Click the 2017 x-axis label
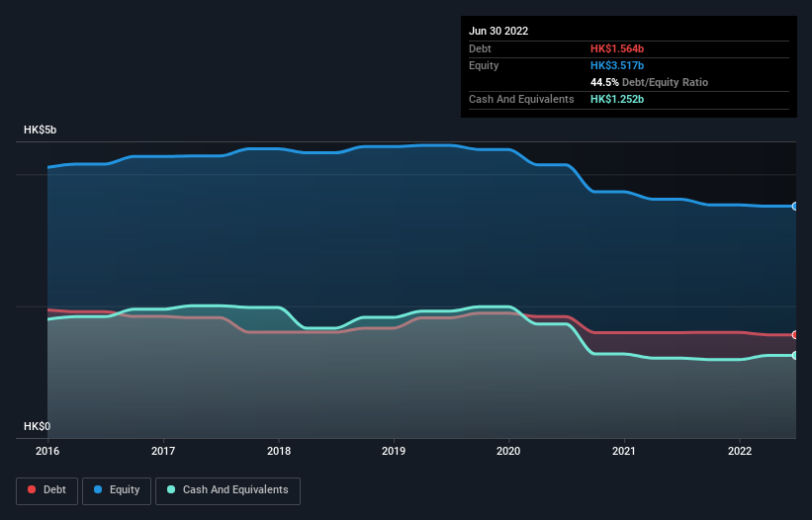The width and height of the screenshot is (812, 520). pos(163,451)
